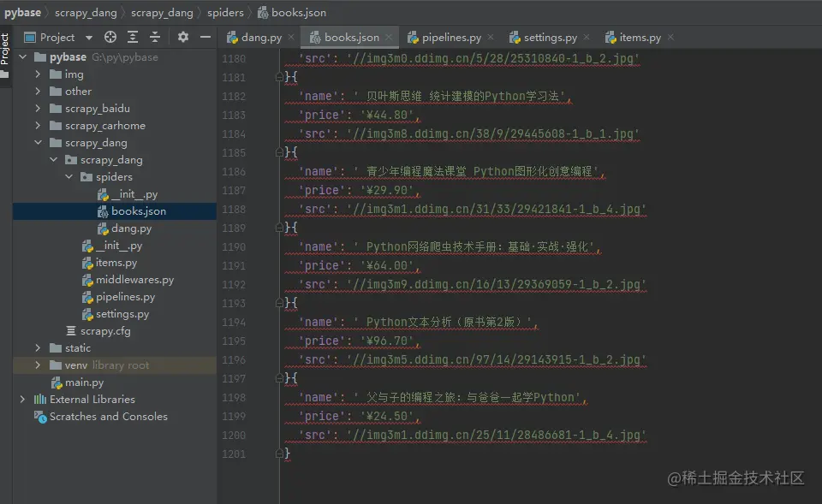Switch to the dang.py editor tab

[x=261, y=38]
